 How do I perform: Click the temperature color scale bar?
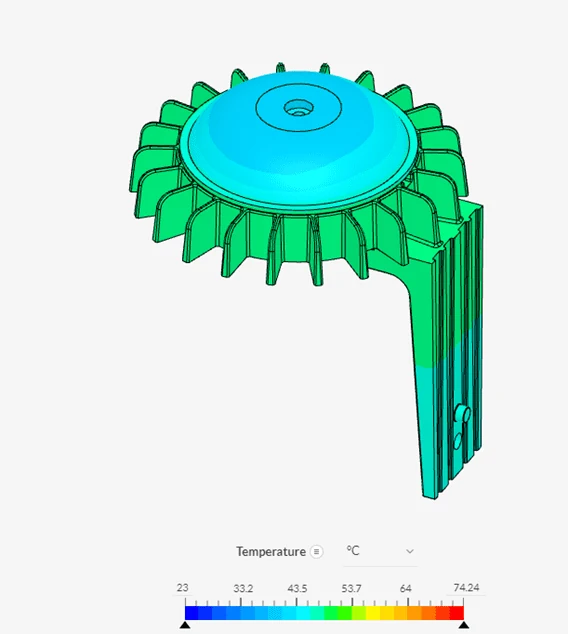(324, 613)
